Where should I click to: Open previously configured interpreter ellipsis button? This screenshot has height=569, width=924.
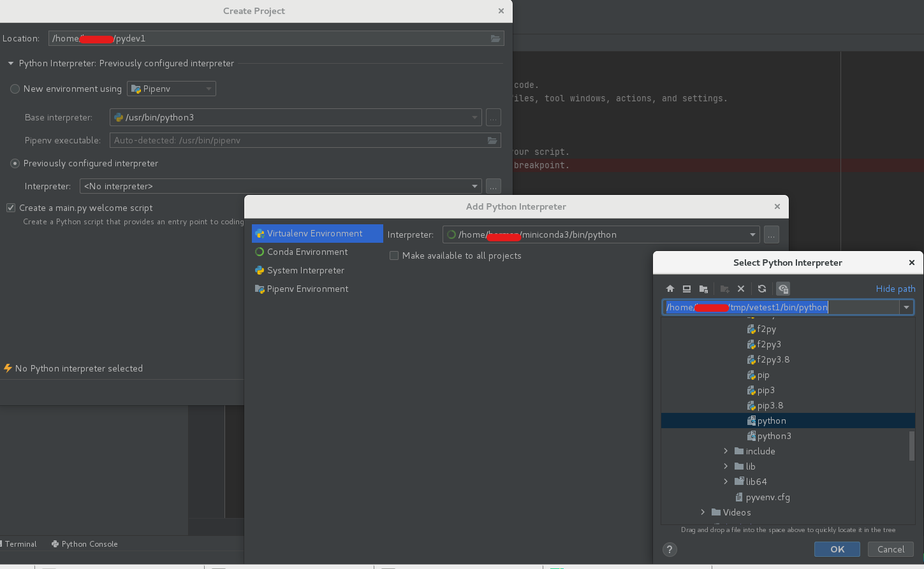[494, 186]
